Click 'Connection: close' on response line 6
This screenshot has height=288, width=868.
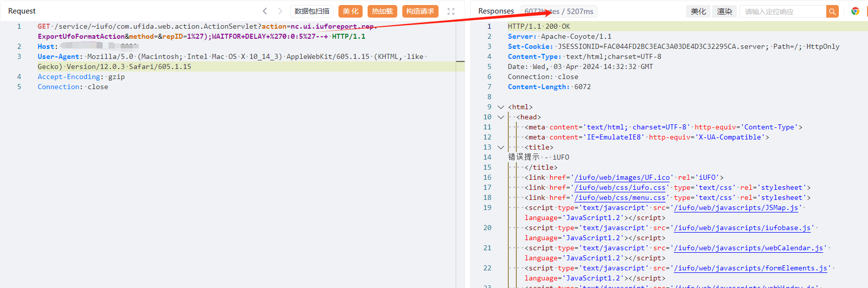(x=543, y=77)
